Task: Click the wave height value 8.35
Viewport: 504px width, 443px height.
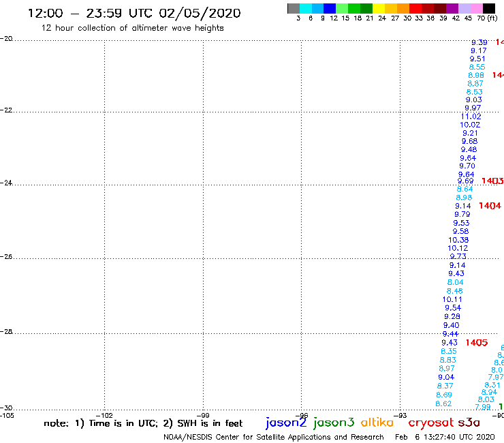Action: (x=449, y=351)
